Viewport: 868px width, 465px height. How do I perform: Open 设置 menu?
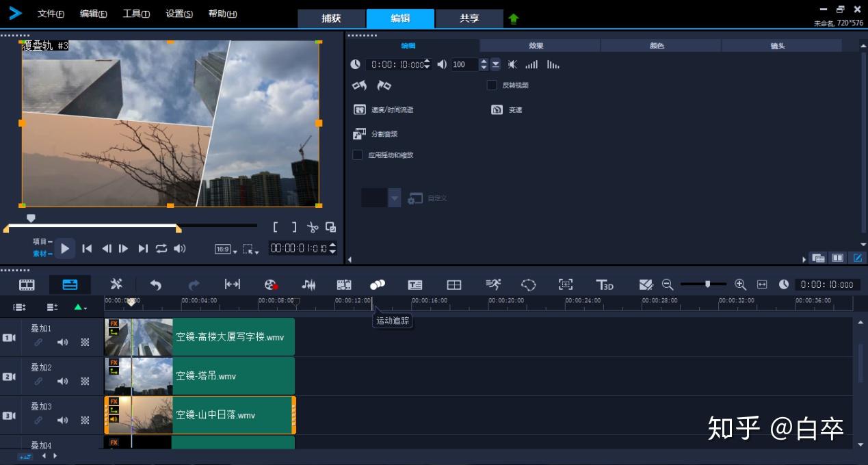tap(179, 14)
